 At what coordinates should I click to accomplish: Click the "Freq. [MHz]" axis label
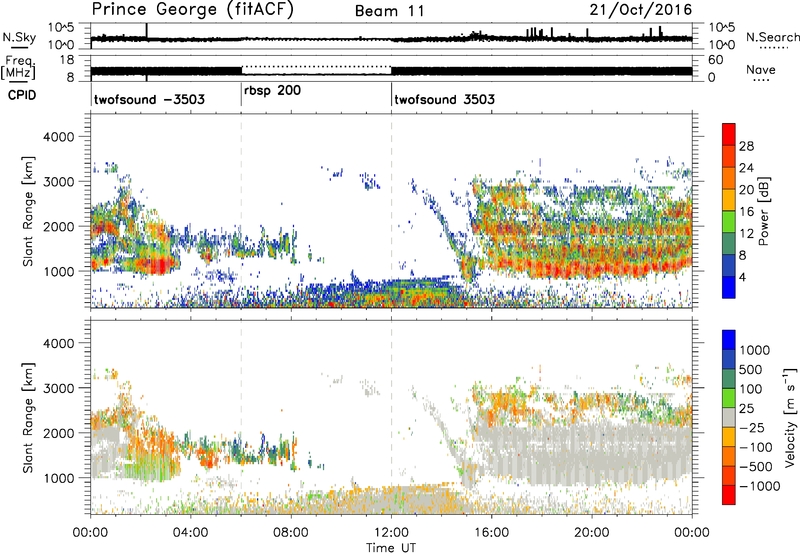(18, 68)
